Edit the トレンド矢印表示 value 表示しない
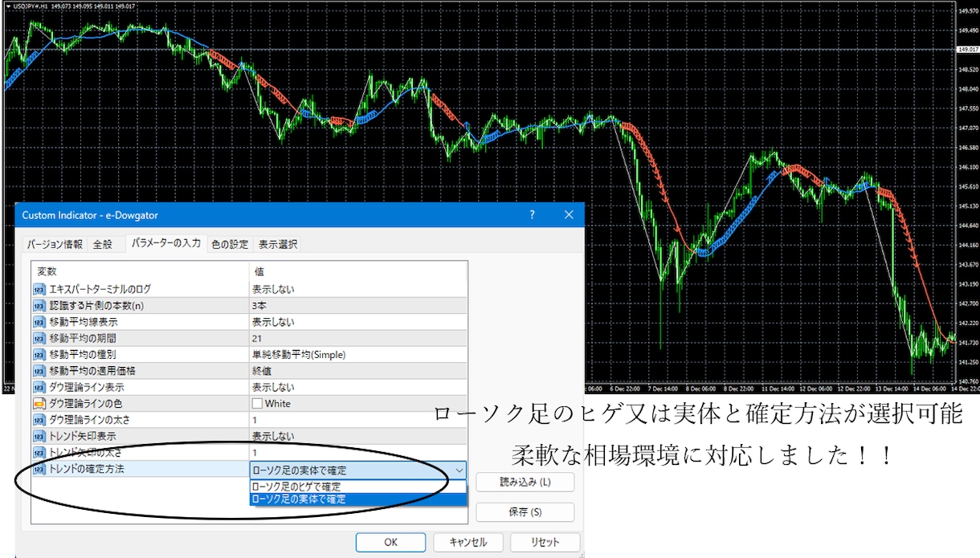Image resolution: width=980 pixels, height=558 pixels. click(x=358, y=436)
